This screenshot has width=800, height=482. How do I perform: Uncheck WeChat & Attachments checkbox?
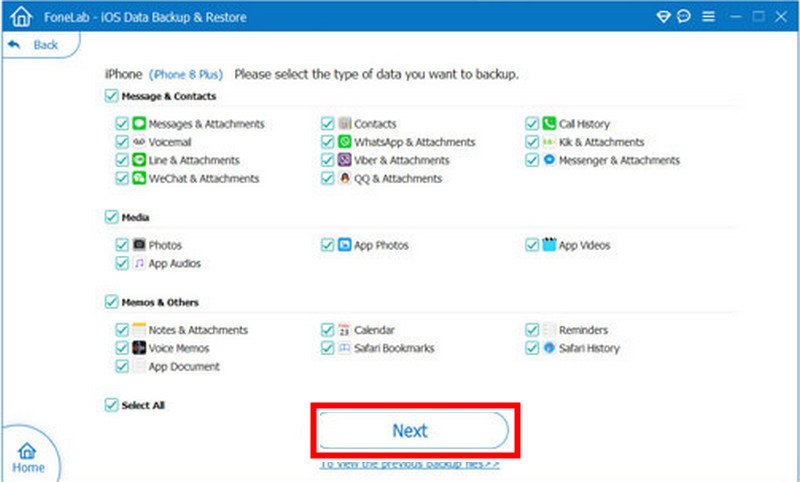pos(122,178)
